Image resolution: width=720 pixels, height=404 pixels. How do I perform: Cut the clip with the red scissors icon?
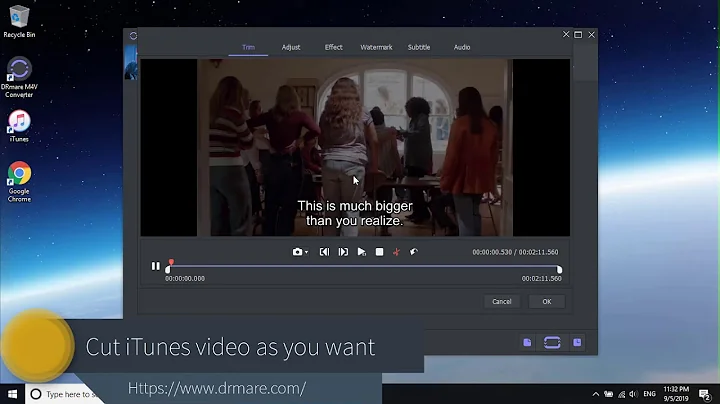[x=396, y=252]
